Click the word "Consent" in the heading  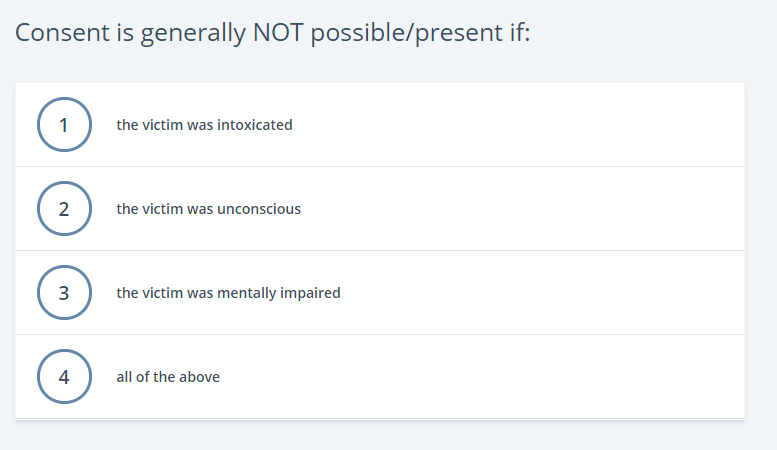click(x=62, y=33)
